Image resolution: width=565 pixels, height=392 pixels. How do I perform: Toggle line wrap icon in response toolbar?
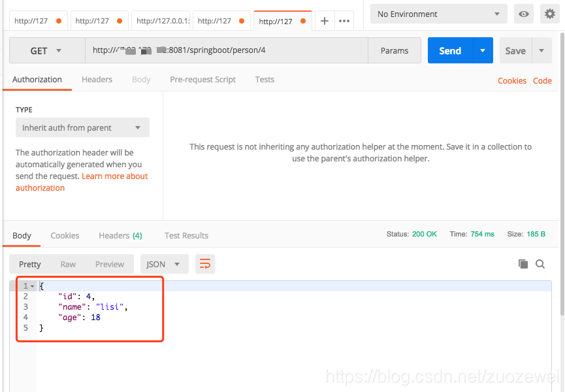(x=205, y=264)
